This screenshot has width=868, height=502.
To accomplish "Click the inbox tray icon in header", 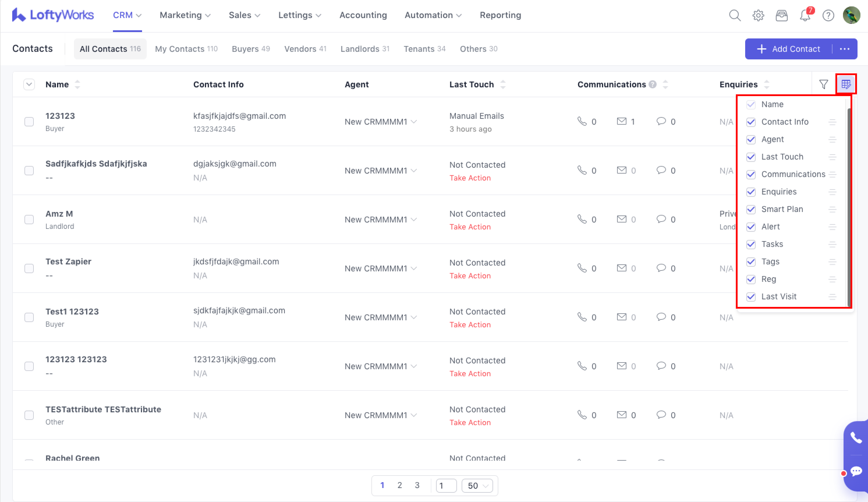I will tap(782, 15).
